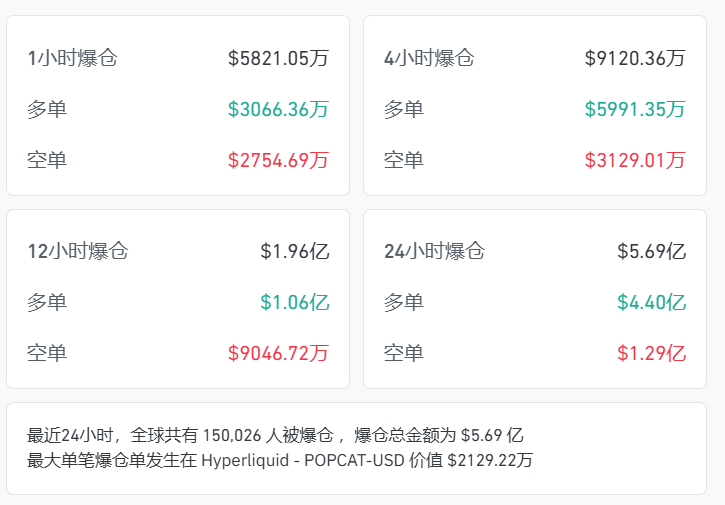Click the green $1.06亿 long value
The image size is (725, 505).
coord(294,302)
